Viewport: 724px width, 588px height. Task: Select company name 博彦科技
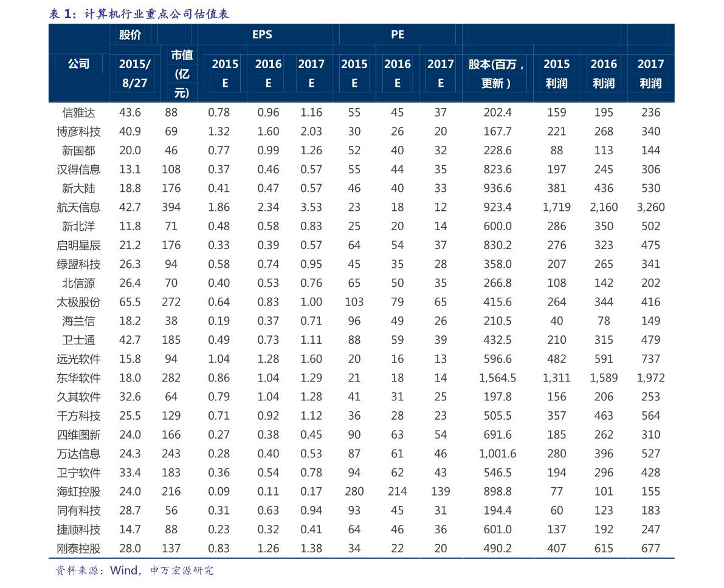coord(78,132)
